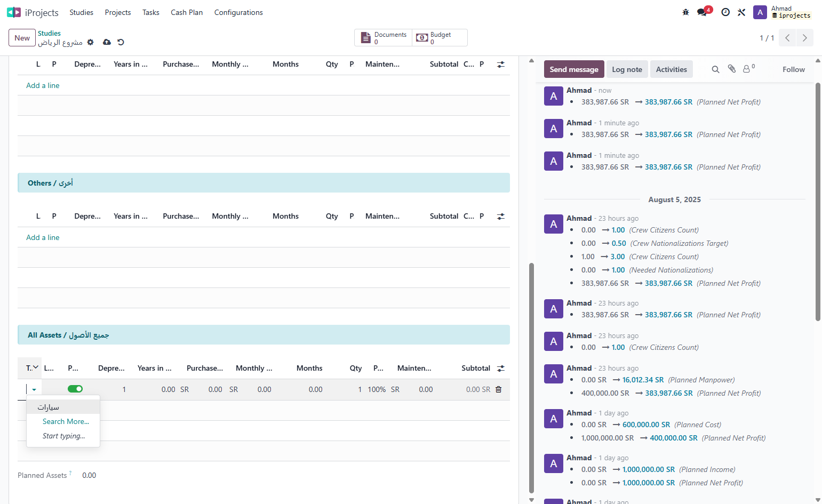Screen dimensions: 822x504
Task: Open the record gear actions menu
Action: (91, 42)
